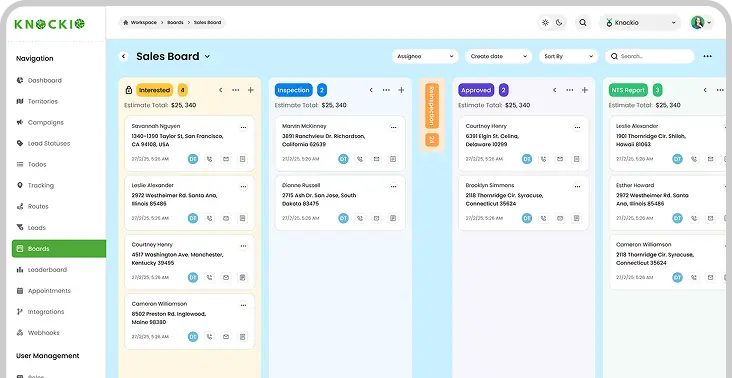Open Approved column three-dot menu
This screenshot has width=732, height=378.
(570, 90)
